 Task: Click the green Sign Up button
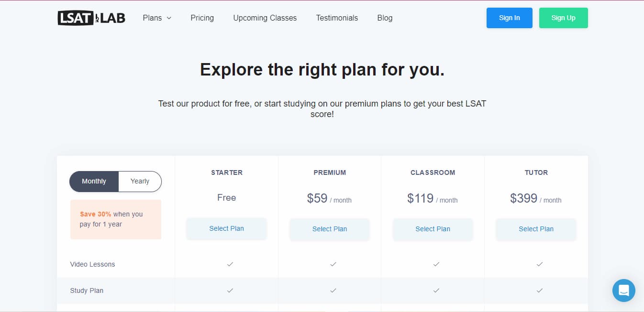[563, 18]
